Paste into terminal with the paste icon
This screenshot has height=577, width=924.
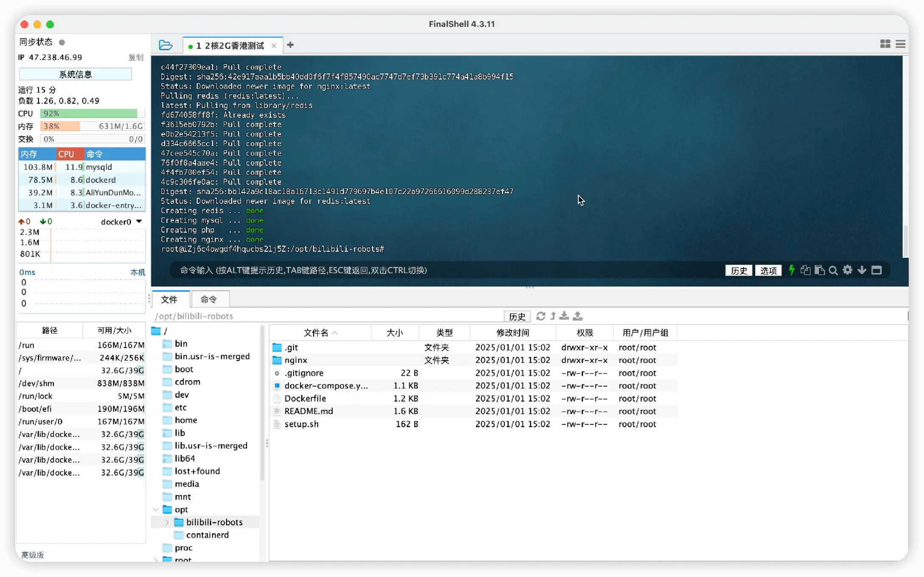click(x=820, y=270)
